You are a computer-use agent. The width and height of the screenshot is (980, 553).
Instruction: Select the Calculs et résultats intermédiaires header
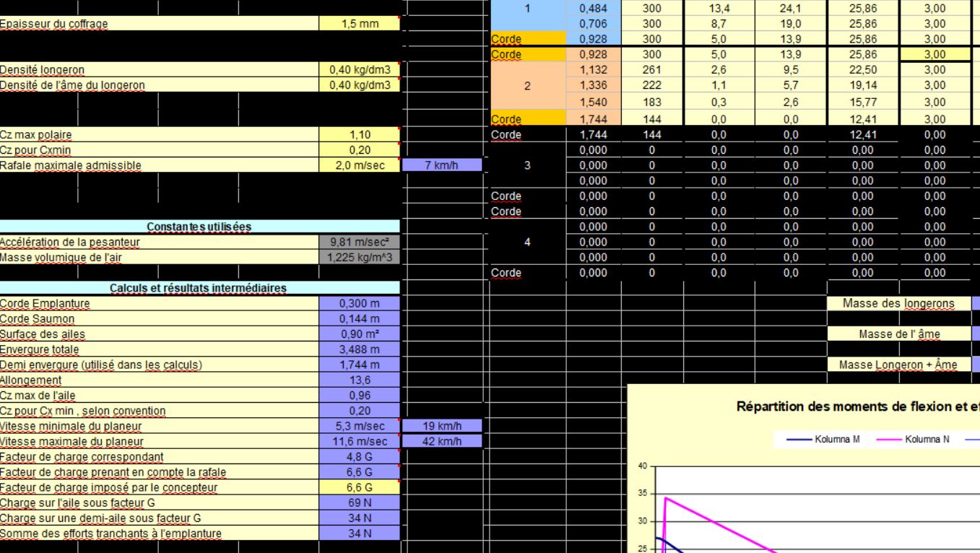pos(199,288)
